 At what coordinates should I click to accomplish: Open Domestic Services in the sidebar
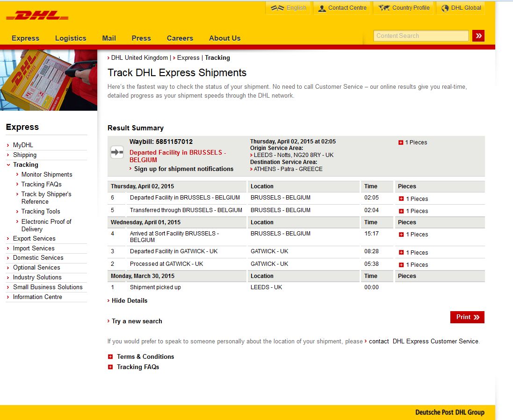38,257
